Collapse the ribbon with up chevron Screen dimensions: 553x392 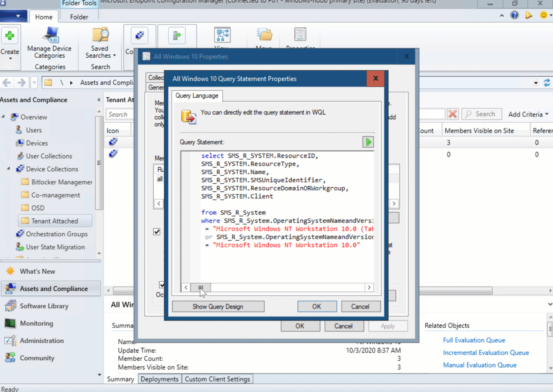click(x=502, y=16)
